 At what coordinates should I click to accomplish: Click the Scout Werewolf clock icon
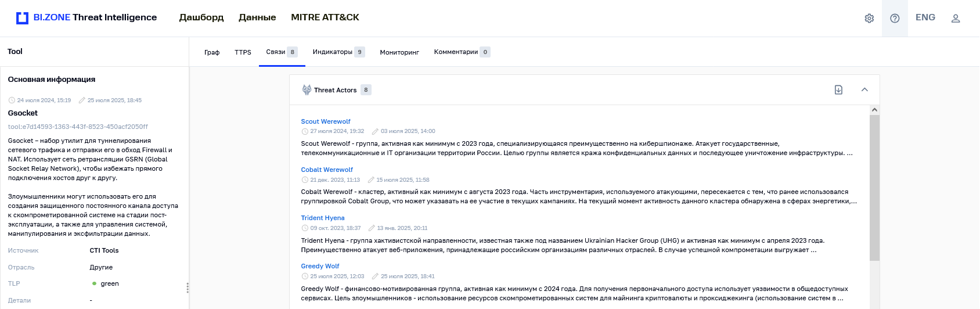click(x=305, y=131)
